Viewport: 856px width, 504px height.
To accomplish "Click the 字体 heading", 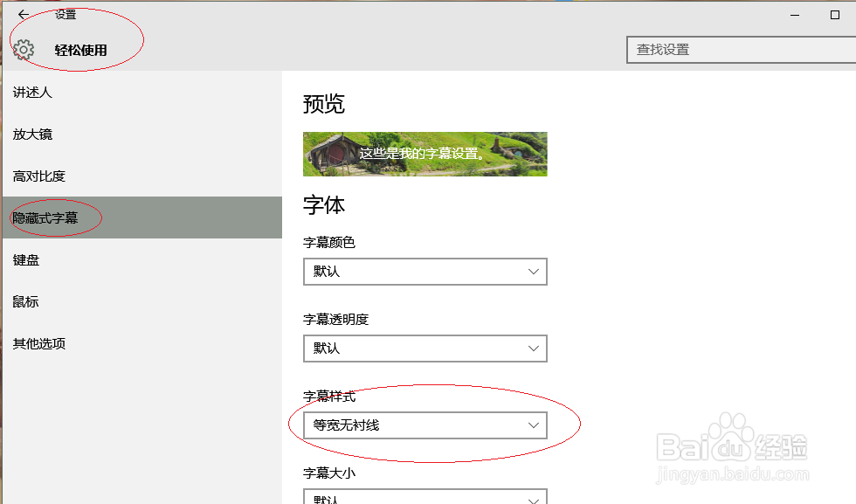I will [x=324, y=205].
